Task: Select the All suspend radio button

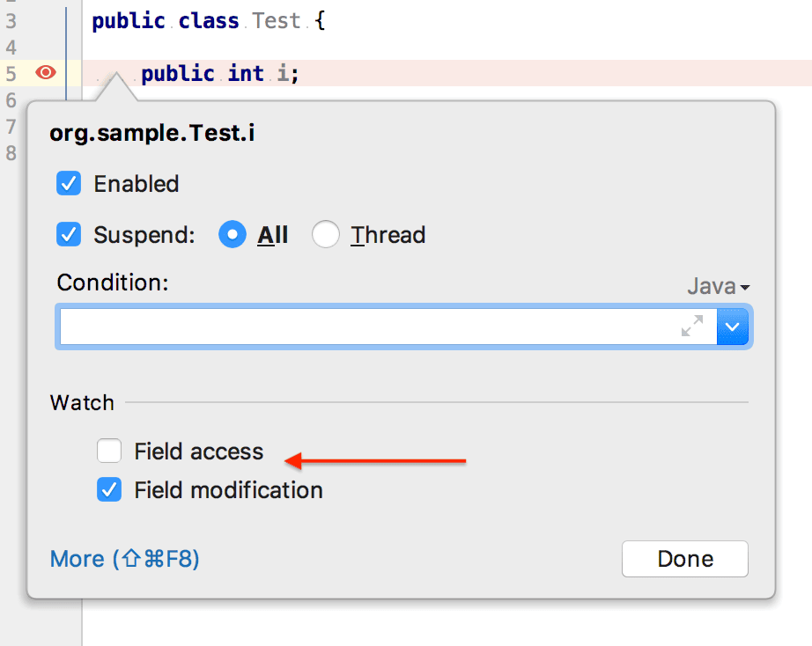Action: (x=233, y=234)
